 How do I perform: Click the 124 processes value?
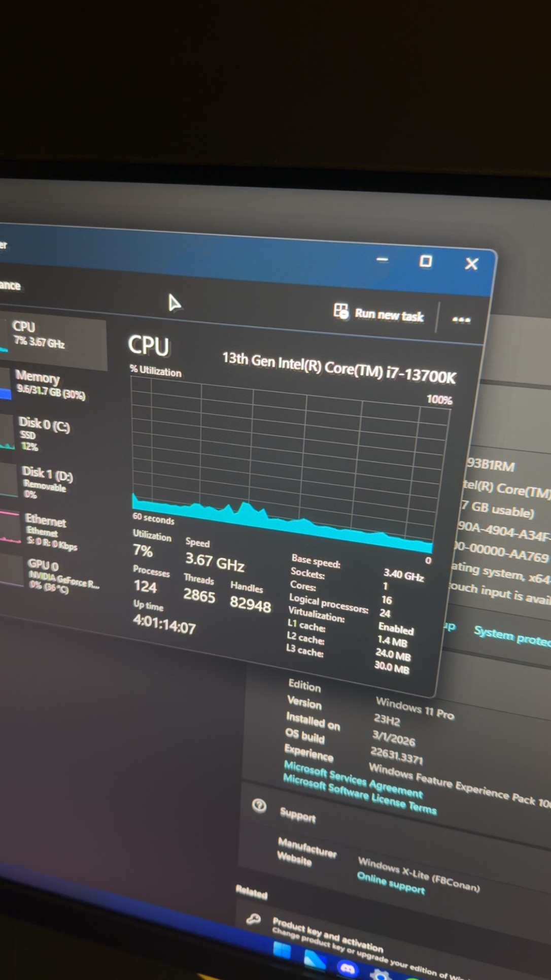point(145,587)
